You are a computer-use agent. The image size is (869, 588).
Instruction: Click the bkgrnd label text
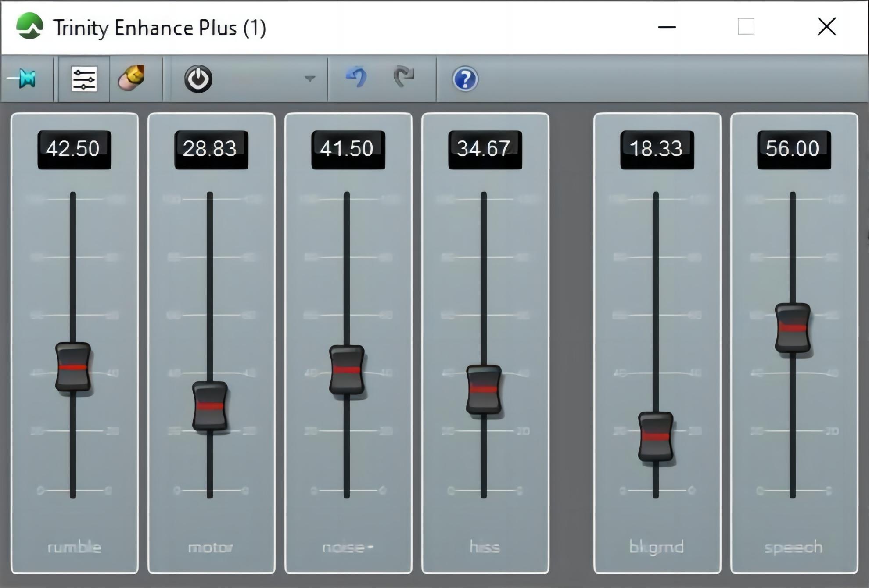[x=657, y=548]
